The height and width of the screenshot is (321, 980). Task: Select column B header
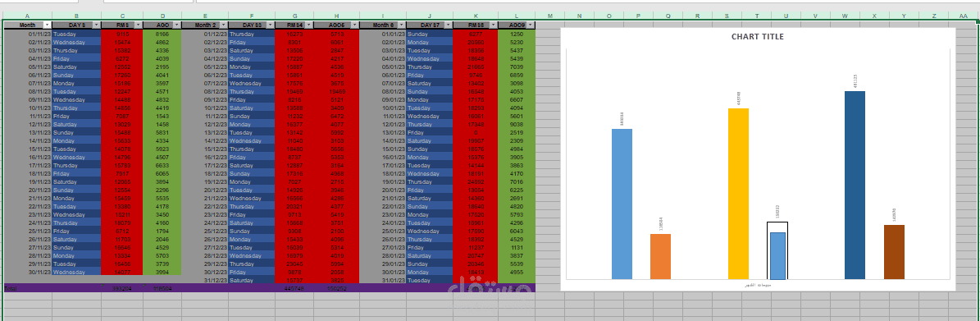(x=76, y=16)
